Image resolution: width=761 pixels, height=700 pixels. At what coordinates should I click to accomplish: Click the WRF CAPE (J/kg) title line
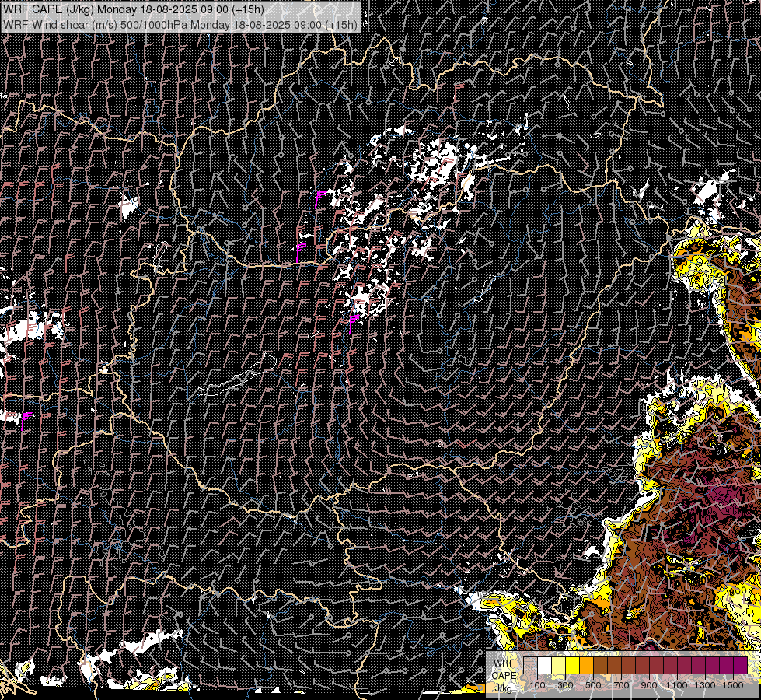coord(134,9)
